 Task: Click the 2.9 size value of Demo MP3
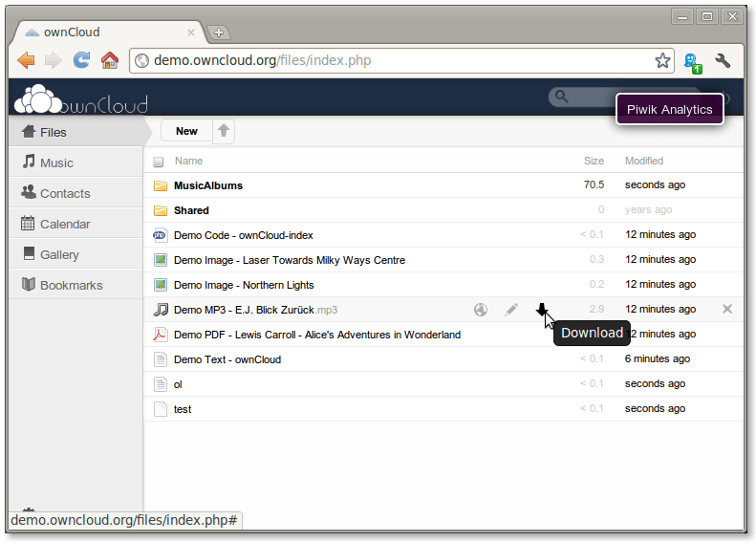[x=596, y=309]
